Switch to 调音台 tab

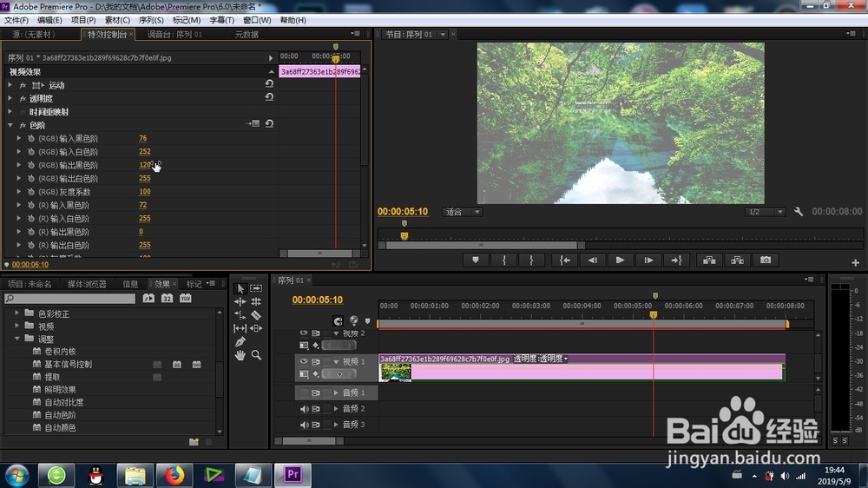point(174,35)
